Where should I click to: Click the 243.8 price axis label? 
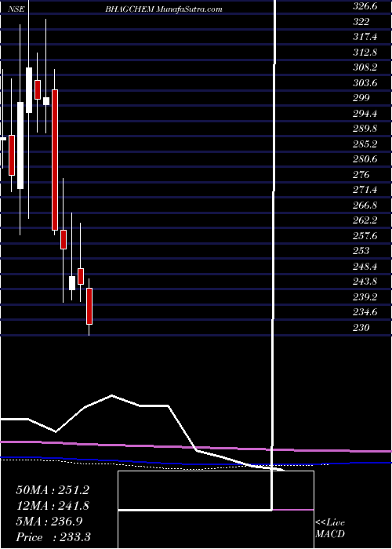click(x=365, y=282)
